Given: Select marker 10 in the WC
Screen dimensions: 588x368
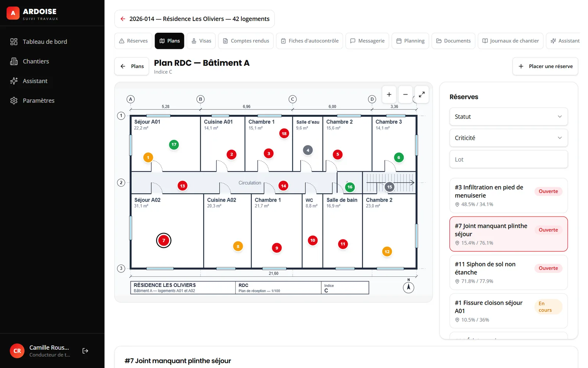Looking at the screenshot, I should point(313,240).
